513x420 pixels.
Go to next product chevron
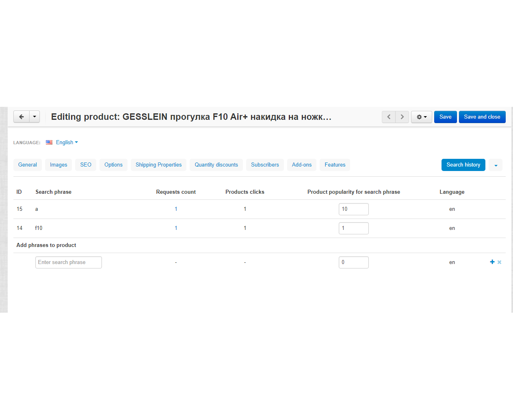coord(402,117)
